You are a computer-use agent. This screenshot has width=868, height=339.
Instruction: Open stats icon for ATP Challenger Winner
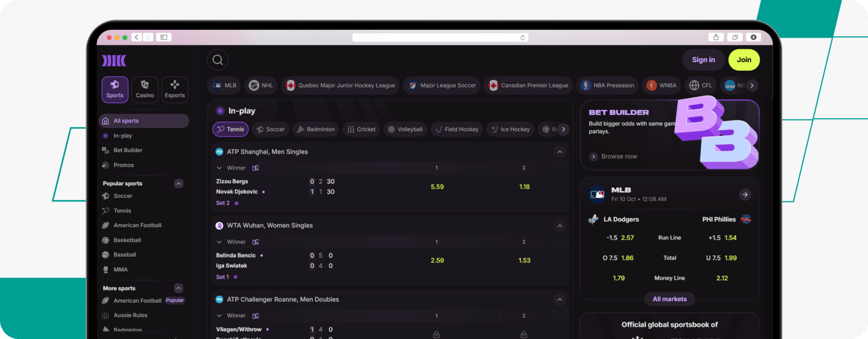click(256, 316)
